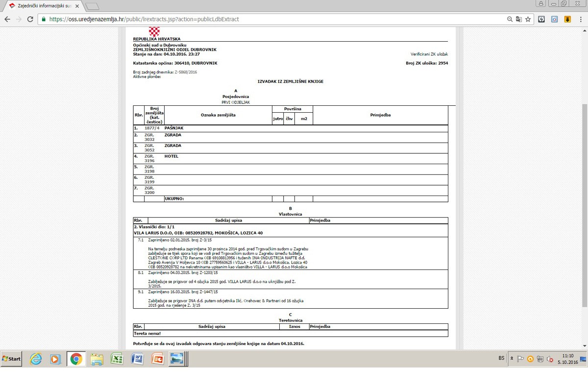
Task: Open the Chrome three-dot menu
Action: coord(580,19)
